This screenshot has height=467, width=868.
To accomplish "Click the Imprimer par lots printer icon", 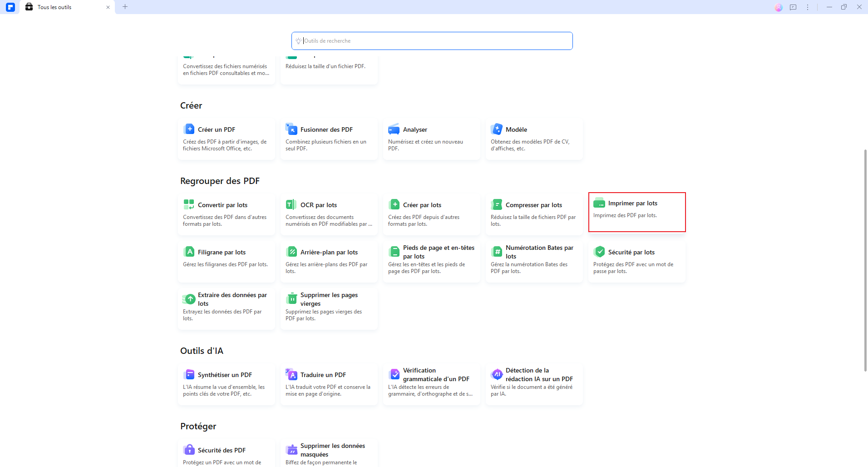I will point(599,203).
